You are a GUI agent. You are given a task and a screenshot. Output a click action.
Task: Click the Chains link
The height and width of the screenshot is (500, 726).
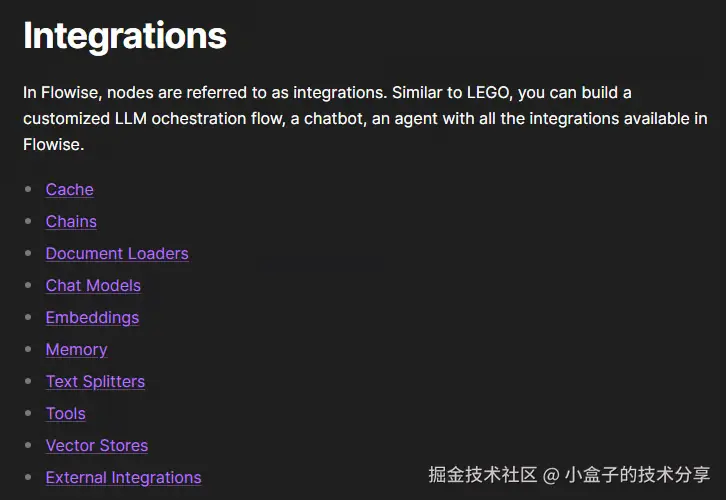point(71,222)
